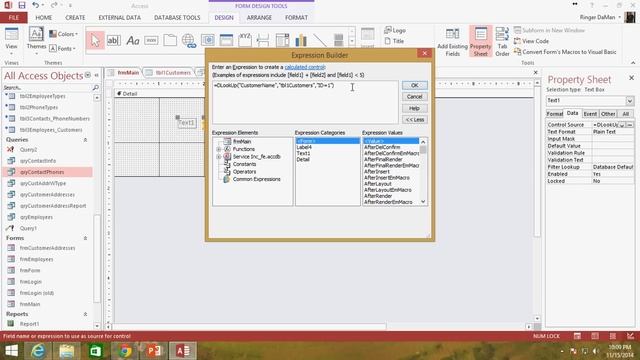Screen dimensions: 640x360
Task: Select the Tab Control tool
Action: click(170, 40)
